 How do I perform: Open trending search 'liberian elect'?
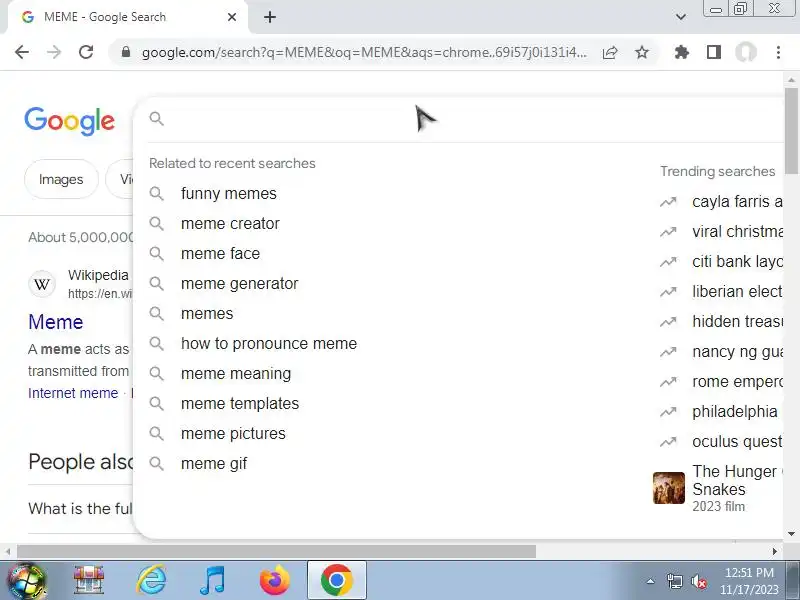click(737, 292)
